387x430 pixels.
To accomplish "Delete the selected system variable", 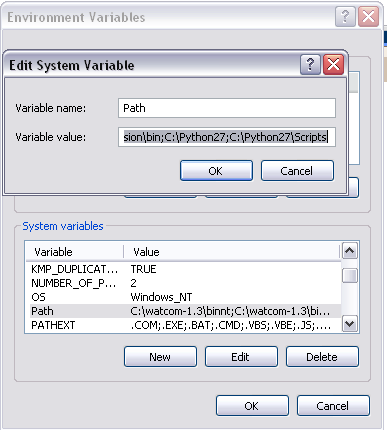I will click(x=322, y=357).
